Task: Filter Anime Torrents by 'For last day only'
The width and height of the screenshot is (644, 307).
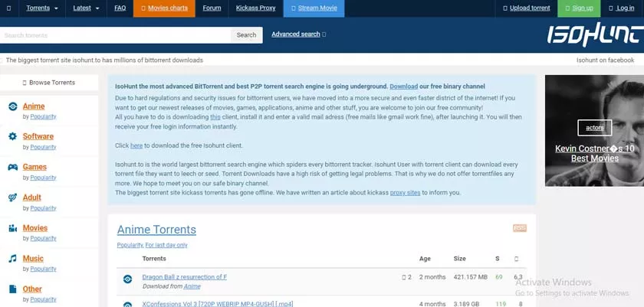Action: pyautogui.click(x=166, y=245)
